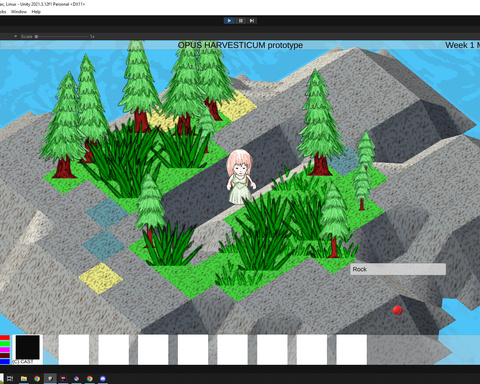
Task: Click the fourth white inventory slot
Action: coord(193,350)
